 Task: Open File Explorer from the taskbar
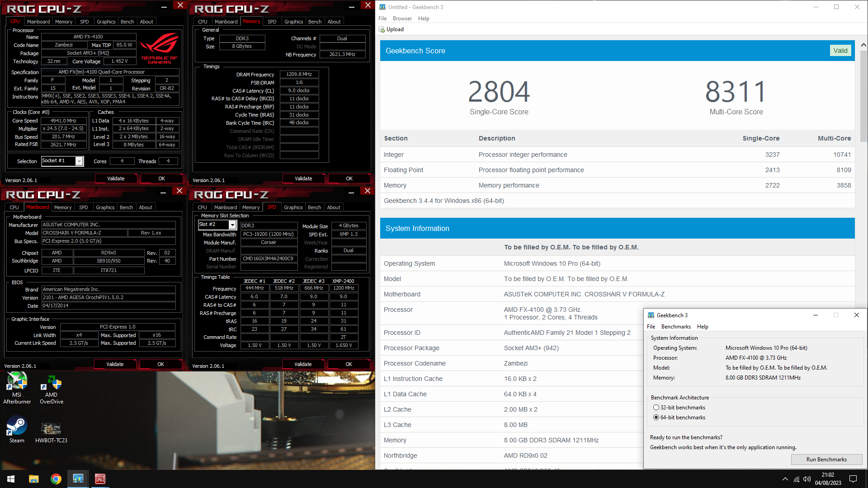pos(33,479)
